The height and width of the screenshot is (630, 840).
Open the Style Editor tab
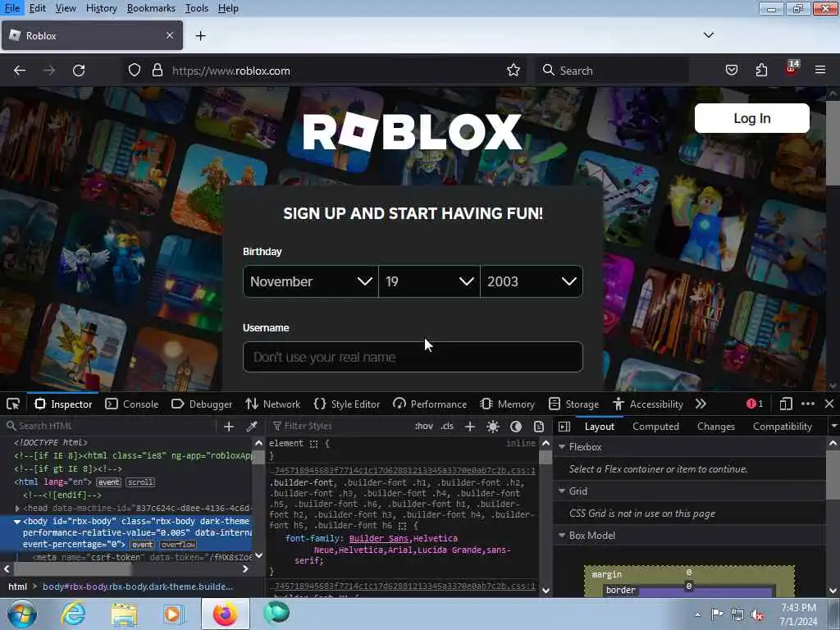(347, 404)
